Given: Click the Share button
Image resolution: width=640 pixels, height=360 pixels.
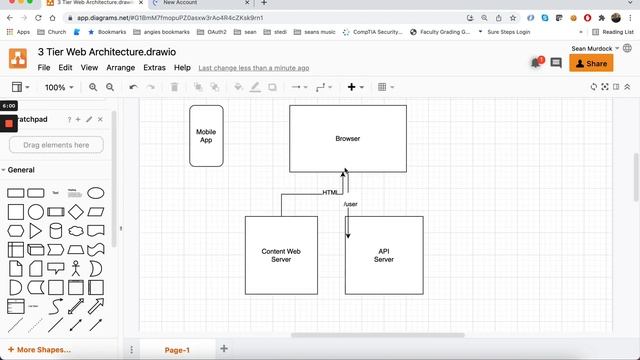Looking at the screenshot, I should pyautogui.click(x=591, y=63).
